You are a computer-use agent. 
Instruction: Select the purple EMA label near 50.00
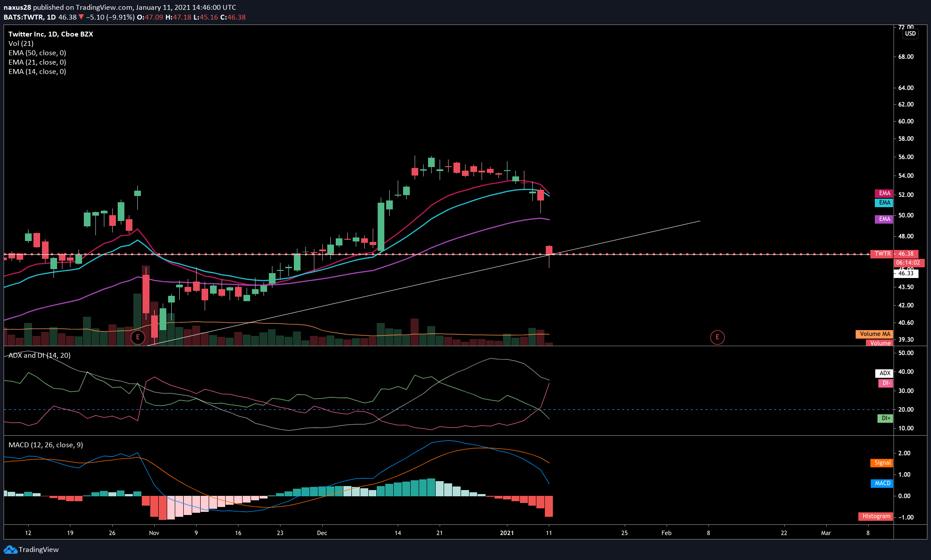tap(884, 219)
